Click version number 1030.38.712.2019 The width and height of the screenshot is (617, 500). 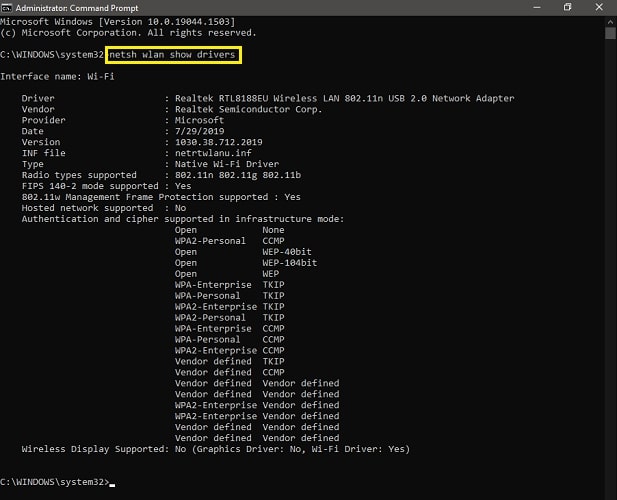pos(219,142)
